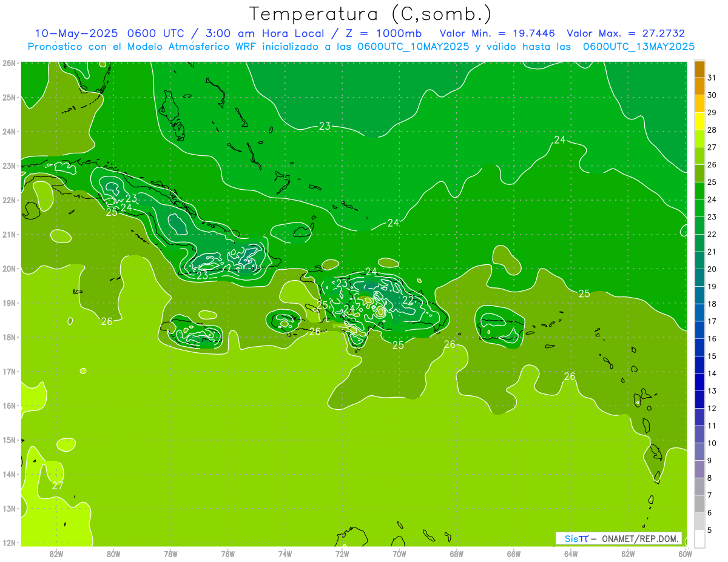Click the orange color bar segment between 30 and 31
The height and width of the screenshot is (562, 728).
(699, 87)
